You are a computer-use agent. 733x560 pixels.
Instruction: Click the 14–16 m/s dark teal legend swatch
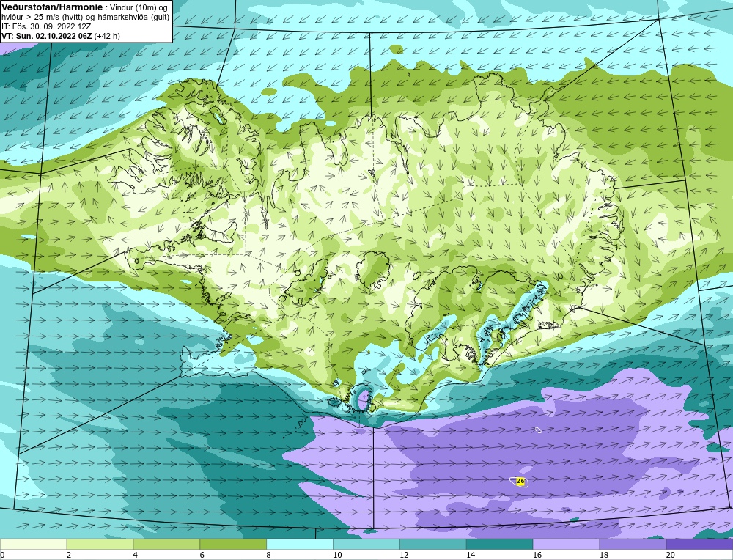[499, 544]
